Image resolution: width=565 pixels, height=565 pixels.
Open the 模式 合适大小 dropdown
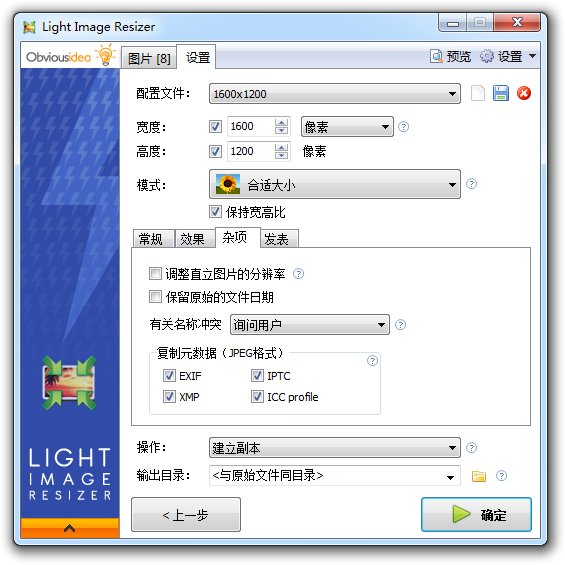335,184
